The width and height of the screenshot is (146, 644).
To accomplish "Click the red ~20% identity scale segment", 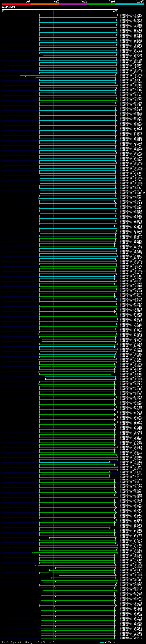I will coord(16,4).
